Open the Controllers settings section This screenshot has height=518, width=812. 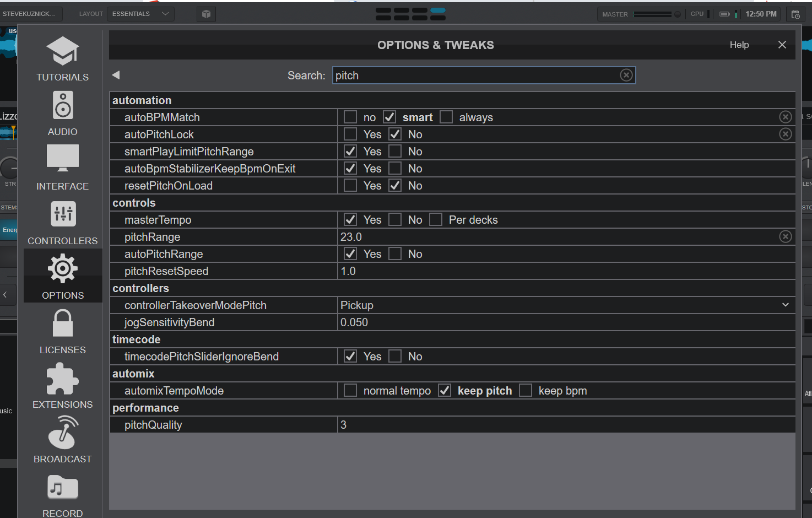point(63,222)
